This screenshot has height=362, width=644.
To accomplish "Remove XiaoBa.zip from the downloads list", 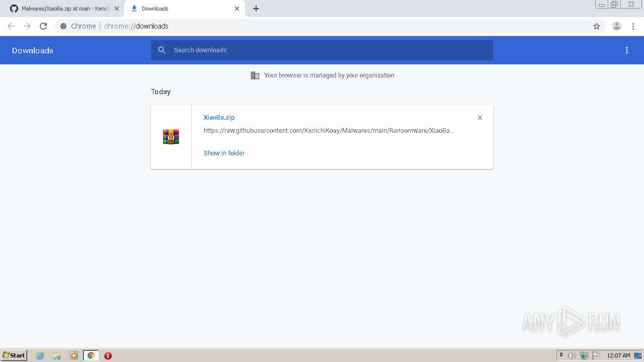I will (x=480, y=118).
